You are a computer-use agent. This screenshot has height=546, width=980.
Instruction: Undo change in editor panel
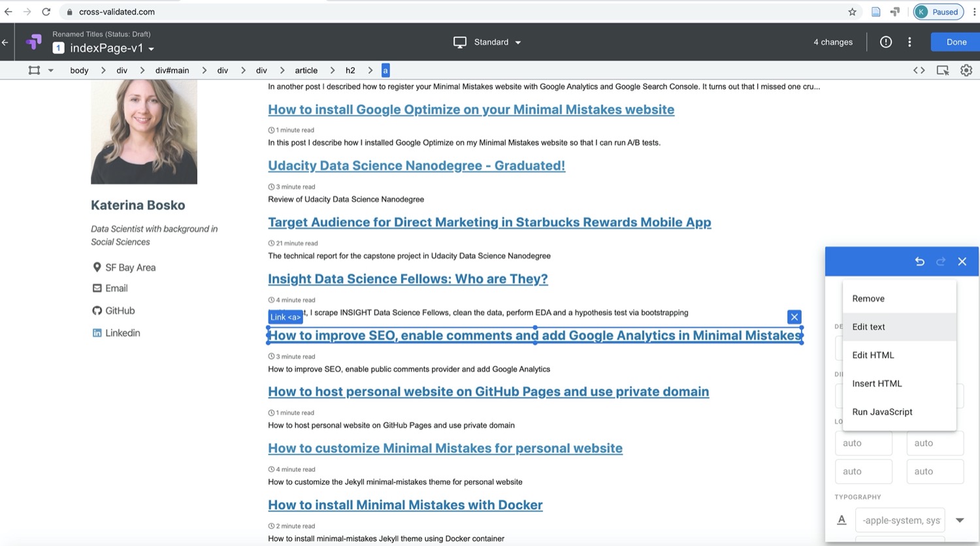tap(919, 261)
